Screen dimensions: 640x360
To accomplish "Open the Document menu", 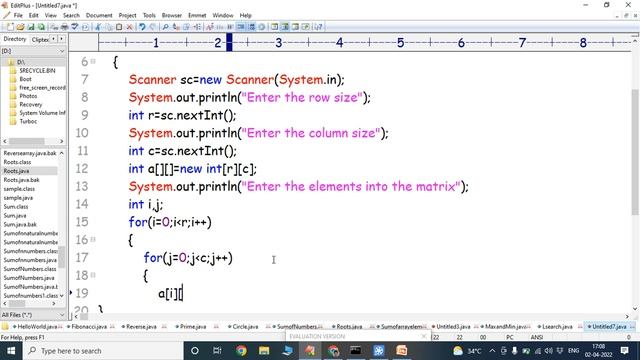I will [99, 16].
